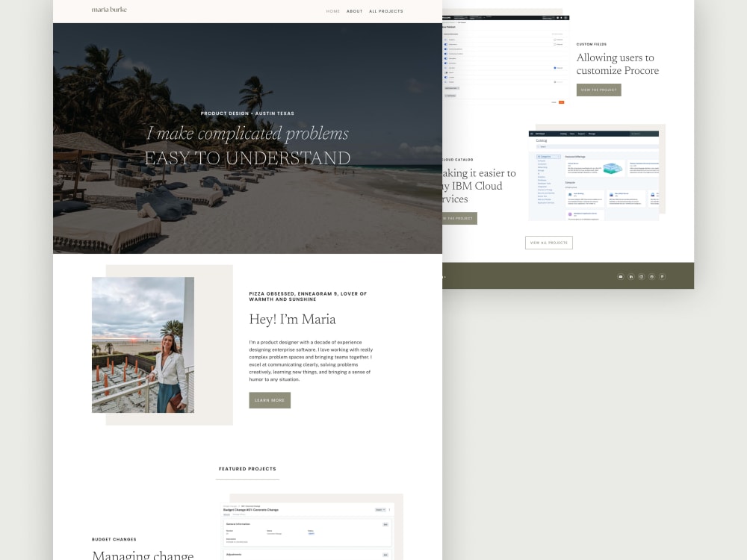Click the VIEW ALL PROJECTS button
The height and width of the screenshot is (560, 747).
(x=549, y=242)
